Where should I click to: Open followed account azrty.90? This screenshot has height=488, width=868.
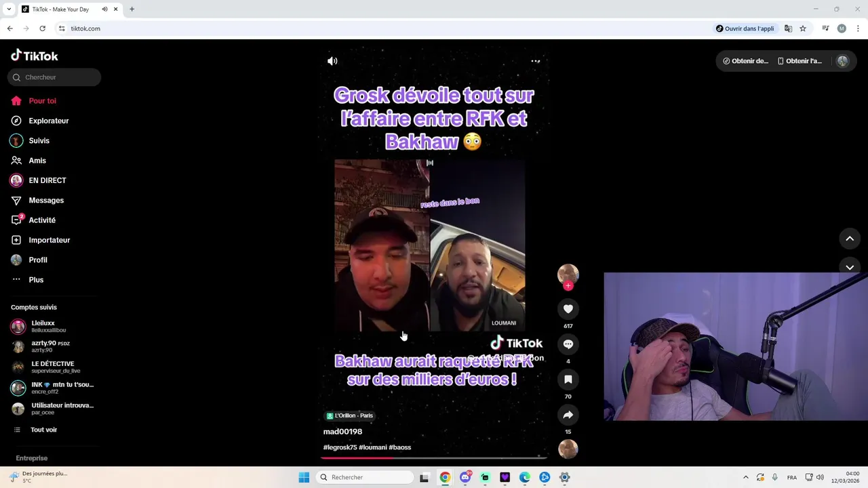(x=53, y=346)
